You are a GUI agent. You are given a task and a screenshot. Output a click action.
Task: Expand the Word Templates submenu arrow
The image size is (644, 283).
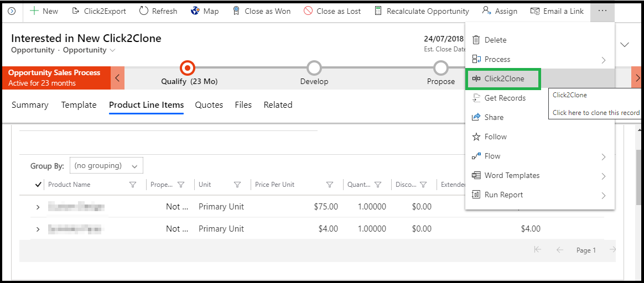pyautogui.click(x=604, y=176)
